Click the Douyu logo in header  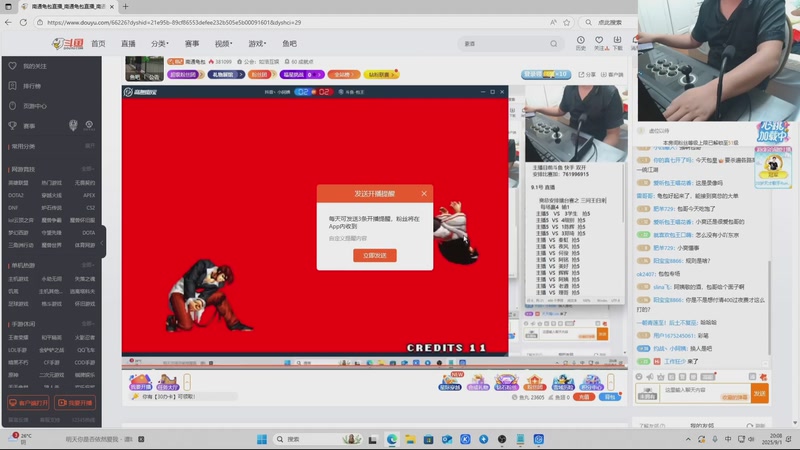tap(67, 44)
